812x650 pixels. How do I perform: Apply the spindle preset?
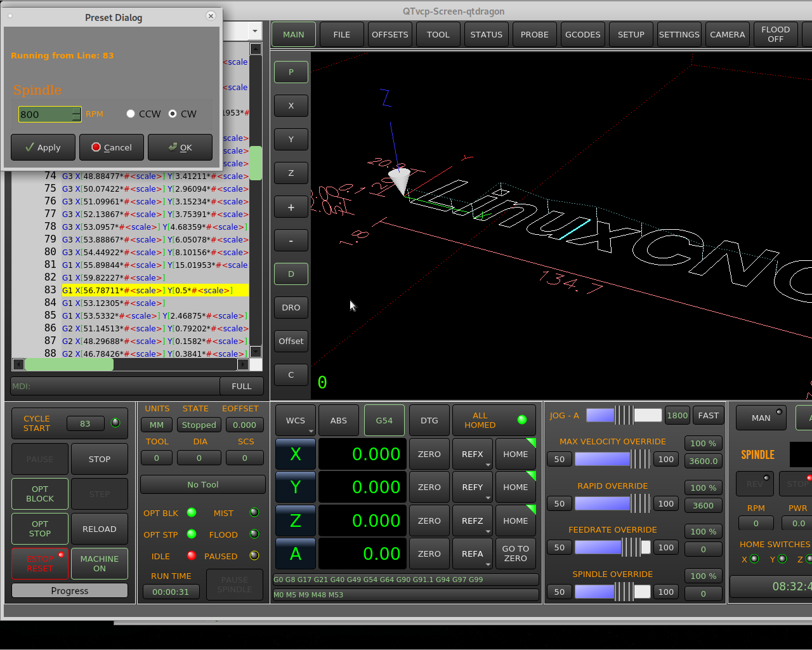(x=43, y=147)
